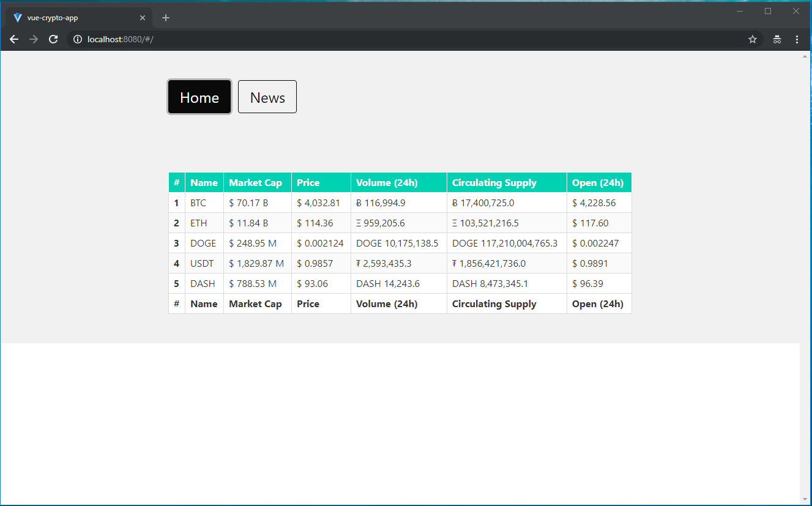Open a new tab with the plus icon
Screen dimensions: 812x506
click(x=165, y=17)
